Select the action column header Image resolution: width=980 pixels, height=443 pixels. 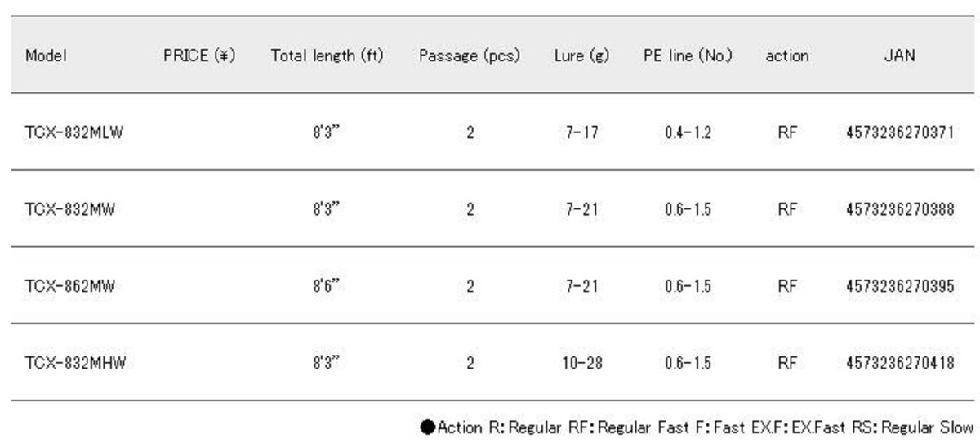coord(787,56)
